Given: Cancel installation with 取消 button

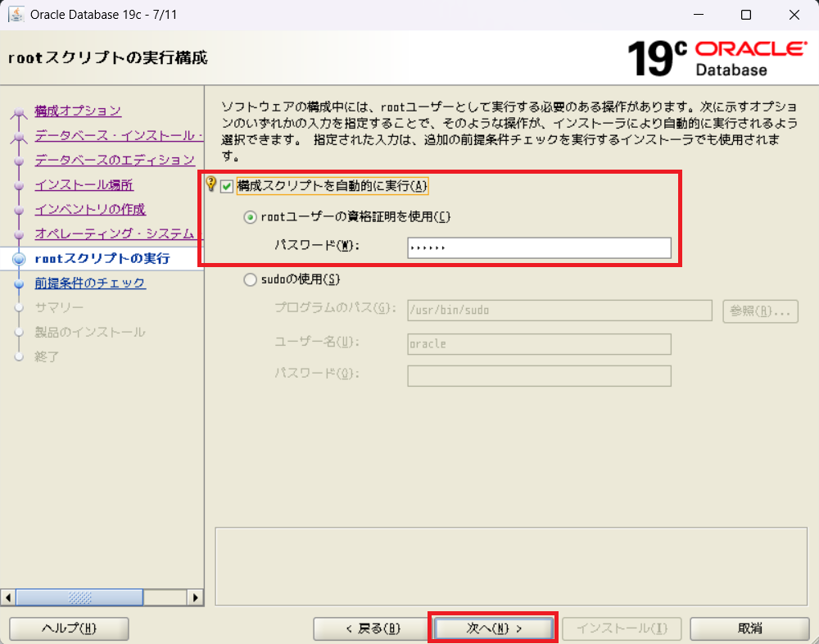Looking at the screenshot, I should point(749,628).
